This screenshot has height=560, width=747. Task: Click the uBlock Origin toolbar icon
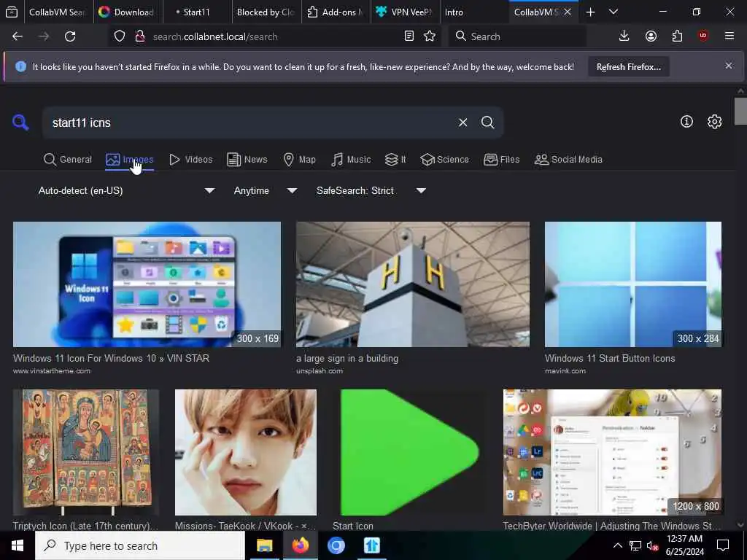coord(703,36)
